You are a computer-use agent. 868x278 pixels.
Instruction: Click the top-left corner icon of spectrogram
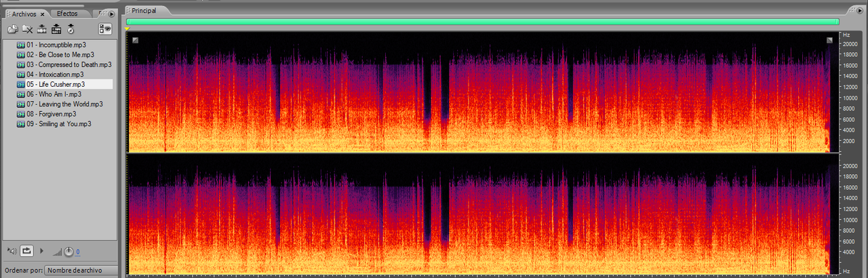pyautogui.click(x=136, y=40)
